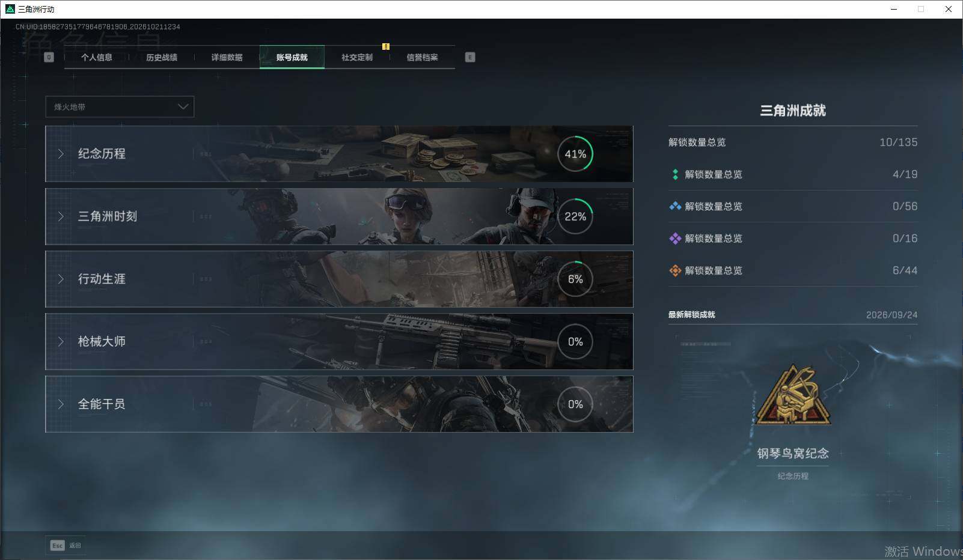
Task: Open the 详细数据 tab
Action: (227, 57)
